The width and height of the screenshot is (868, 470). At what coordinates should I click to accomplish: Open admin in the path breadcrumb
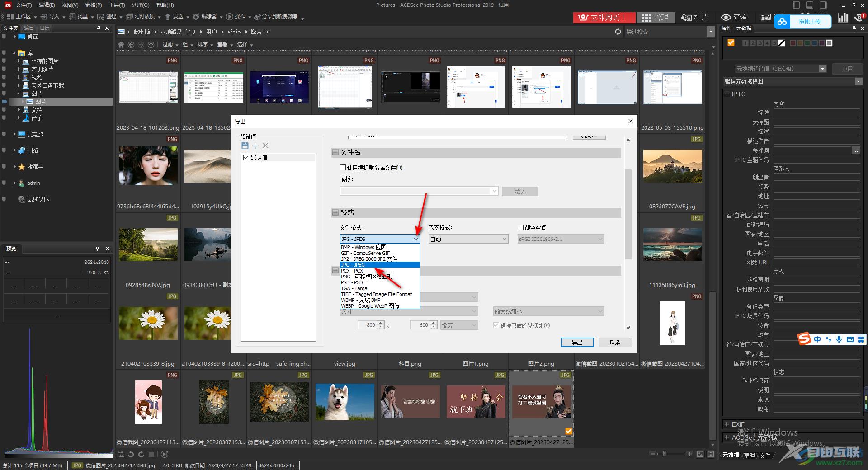tap(234, 32)
